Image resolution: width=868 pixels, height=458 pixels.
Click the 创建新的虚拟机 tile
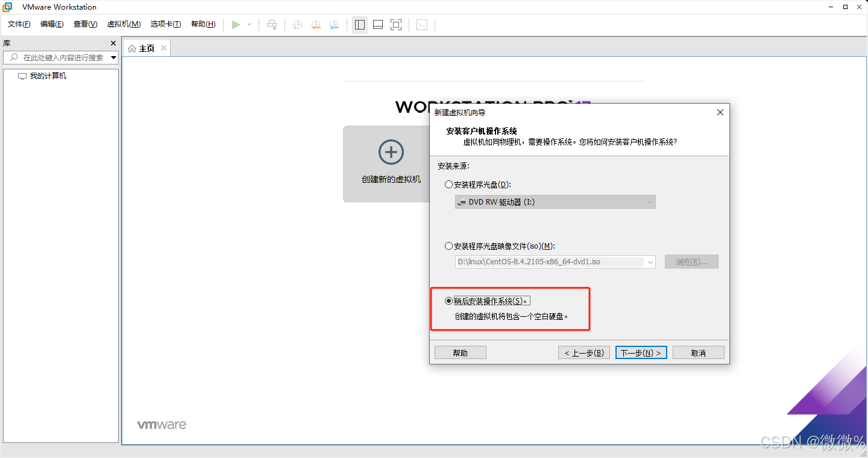[386, 164]
